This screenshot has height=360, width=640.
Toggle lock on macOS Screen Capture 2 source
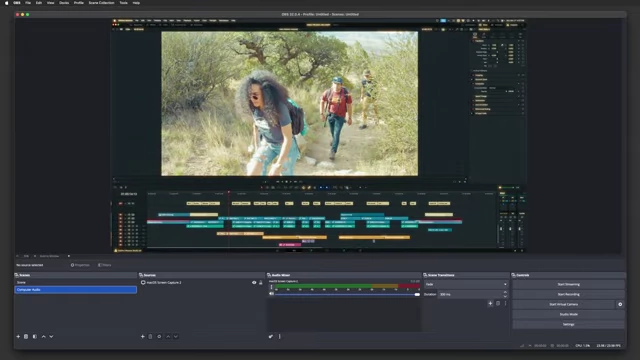261,282
